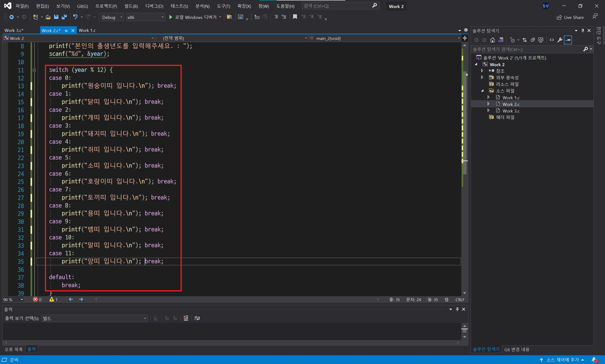Image resolution: width=605 pixels, height=364 pixels.
Task: Open the 오류 목록 tab link
Action: tap(14, 349)
